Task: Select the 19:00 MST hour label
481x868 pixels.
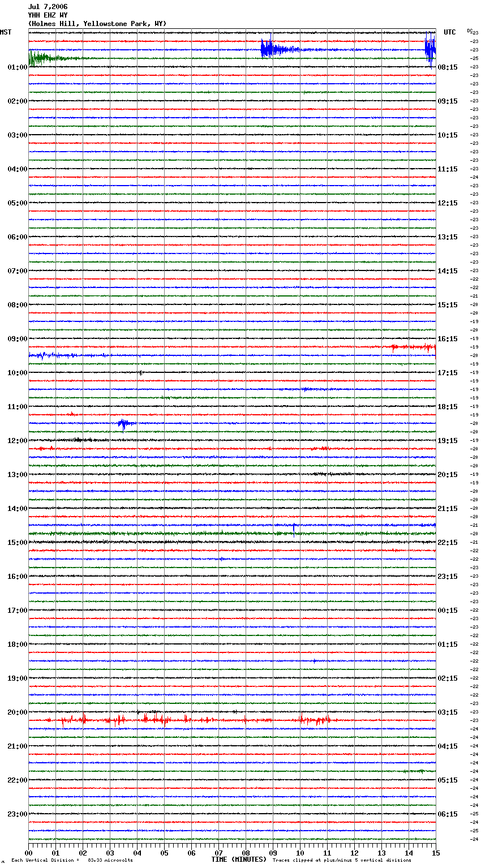Action: point(18,678)
